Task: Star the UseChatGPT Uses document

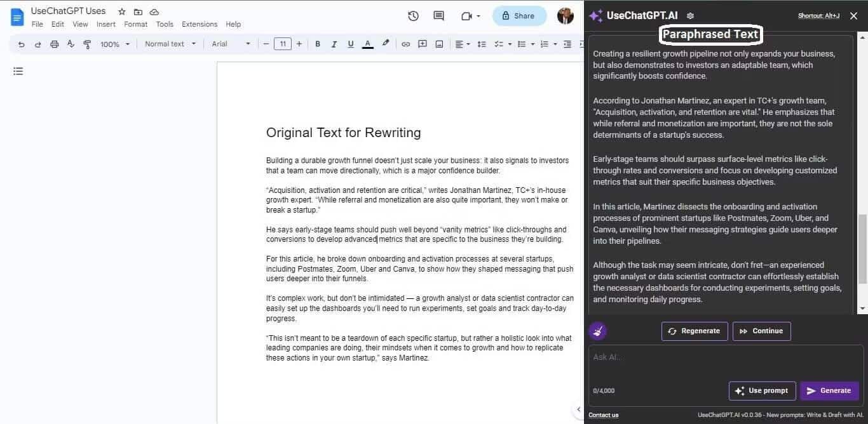Action: pyautogui.click(x=122, y=11)
